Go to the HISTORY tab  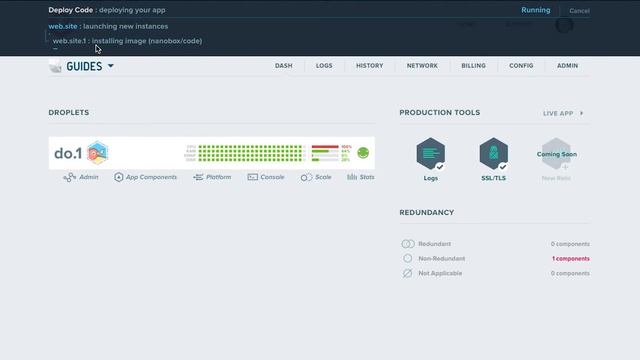pyautogui.click(x=369, y=66)
